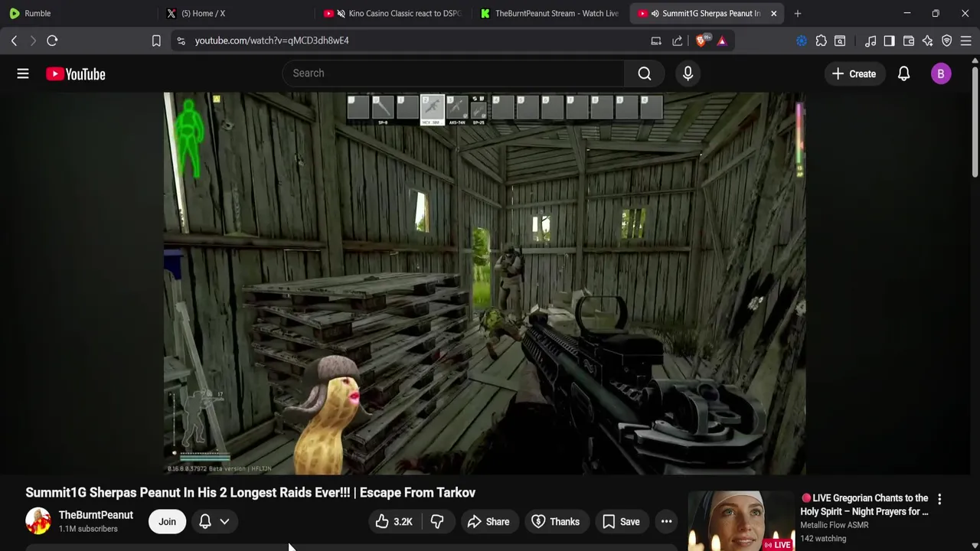
Task: Open Brave Shields lion icon
Action: 701,41
